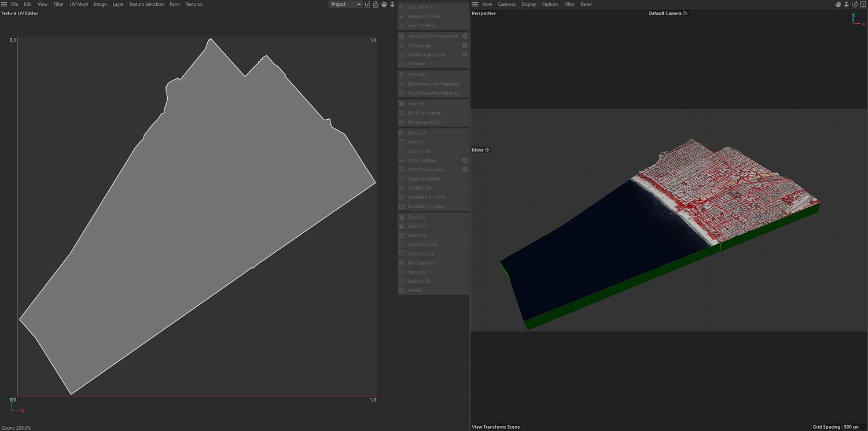Open the Cameras menu in viewport

tap(507, 4)
